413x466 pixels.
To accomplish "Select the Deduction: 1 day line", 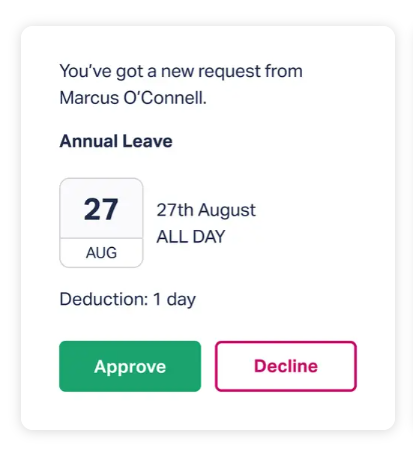I will (x=128, y=299).
